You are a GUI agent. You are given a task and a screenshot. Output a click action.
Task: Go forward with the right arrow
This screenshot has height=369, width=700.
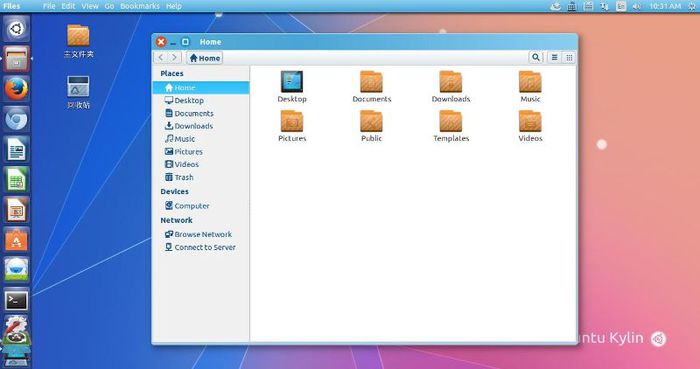(175, 58)
